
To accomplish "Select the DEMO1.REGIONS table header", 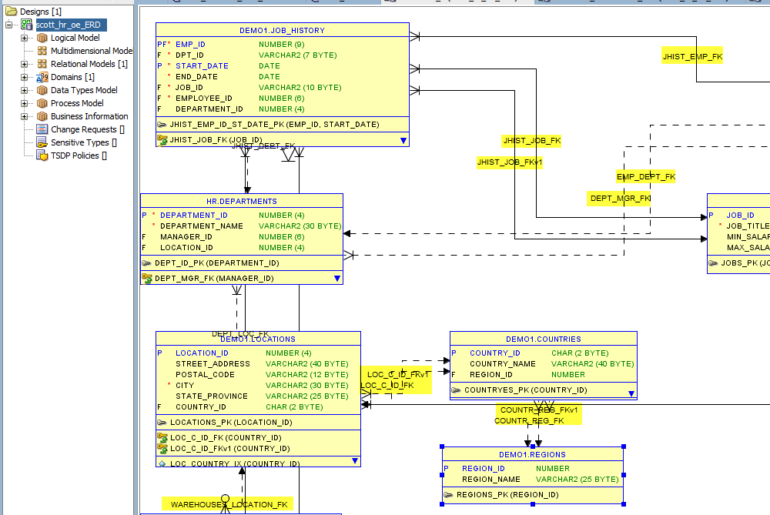I will [533, 455].
